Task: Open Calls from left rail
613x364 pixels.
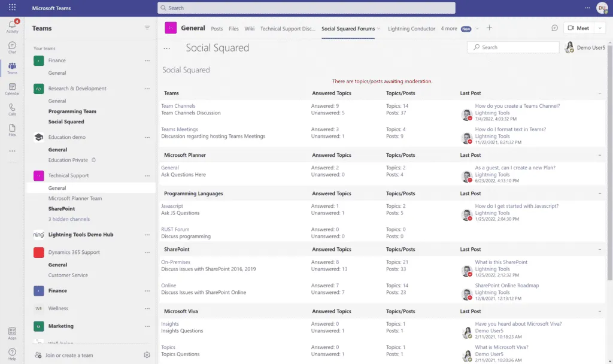Action: point(12,109)
